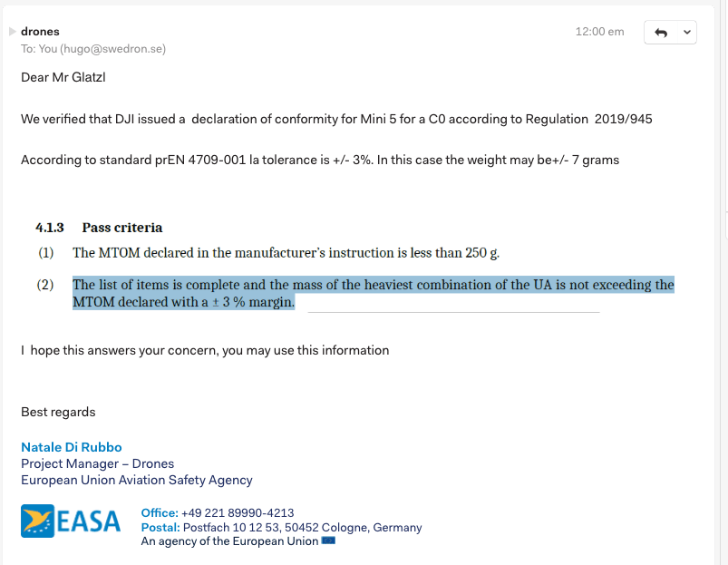Click the 4.1.3 Pass criteria heading
Screen dimensions: 728x565
tap(99, 228)
